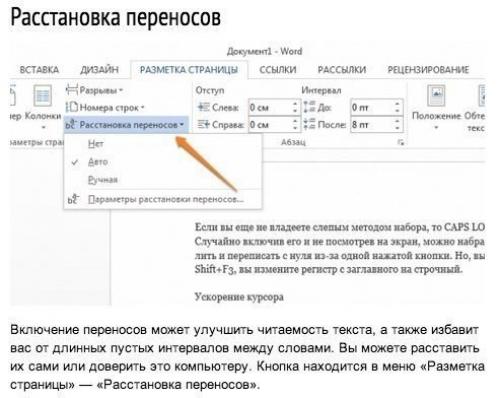Image resolution: width=500 pixels, height=398 pixels.
Task: Increase the До spacing value
Action: 397,104
